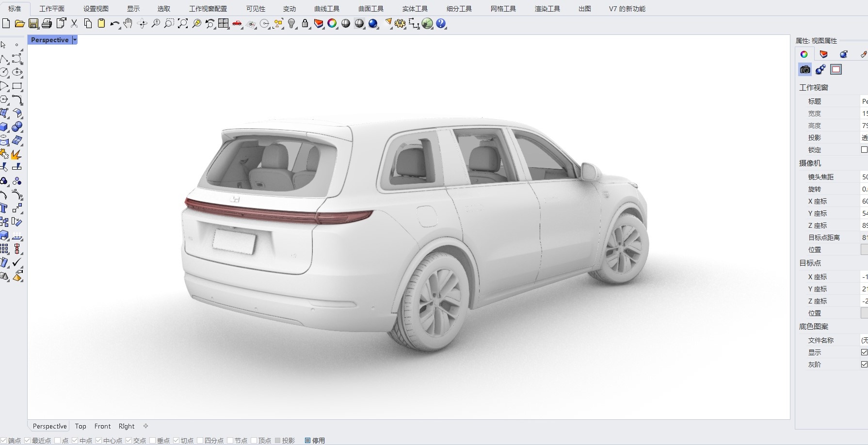Click the Zoom extents icon
The image size is (868, 445).
point(183,23)
